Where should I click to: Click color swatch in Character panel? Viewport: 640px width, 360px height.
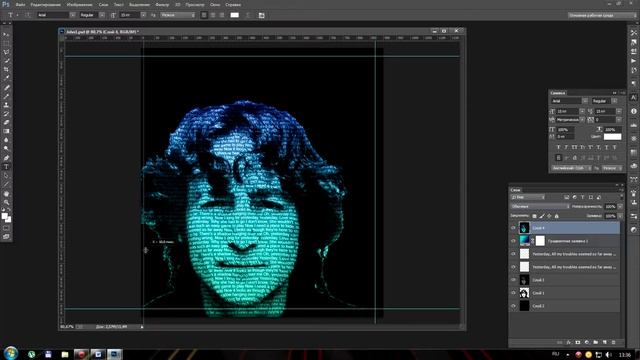tap(612, 137)
